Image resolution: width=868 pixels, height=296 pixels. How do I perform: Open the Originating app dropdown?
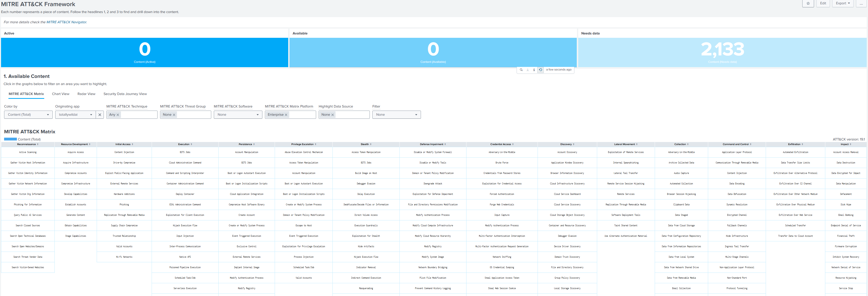tap(75, 115)
